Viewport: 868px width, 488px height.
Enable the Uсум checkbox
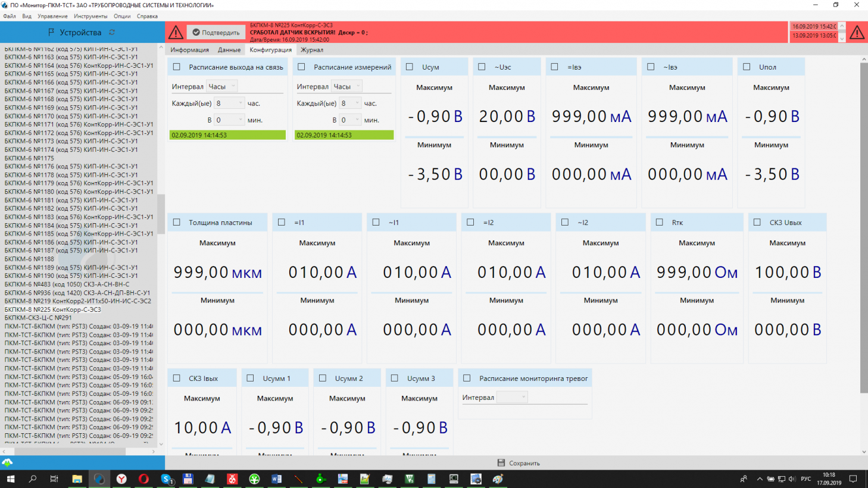pos(410,67)
